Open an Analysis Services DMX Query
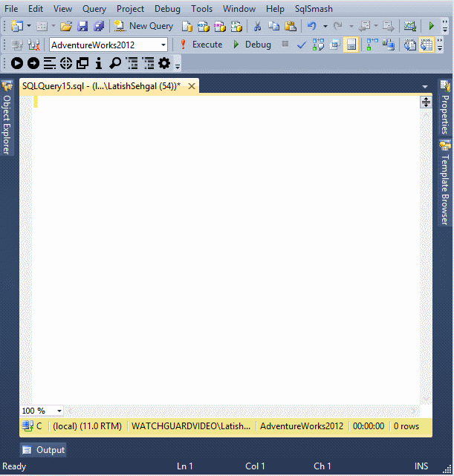The height and width of the screenshot is (476, 454). 220,26
